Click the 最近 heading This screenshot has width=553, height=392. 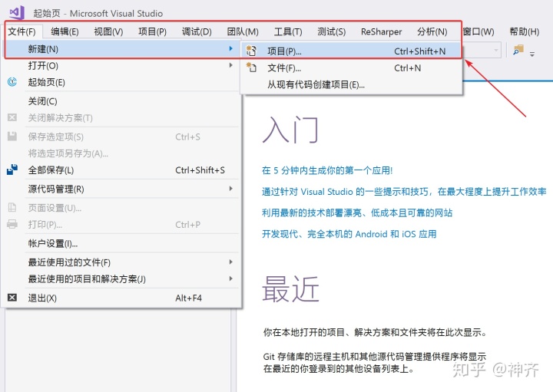290,288
